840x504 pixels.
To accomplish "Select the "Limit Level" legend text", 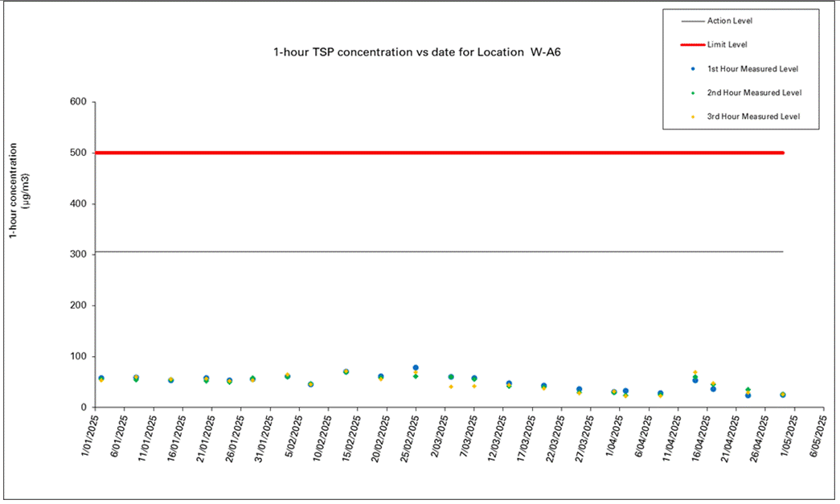I will coord(726,44).
